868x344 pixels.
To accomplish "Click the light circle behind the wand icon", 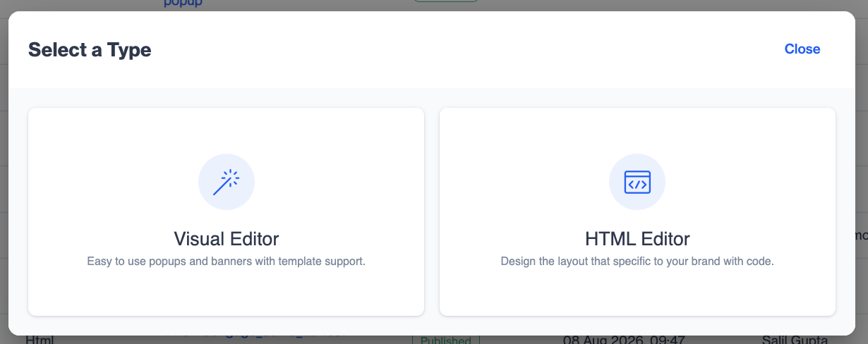I will (227, 182).
